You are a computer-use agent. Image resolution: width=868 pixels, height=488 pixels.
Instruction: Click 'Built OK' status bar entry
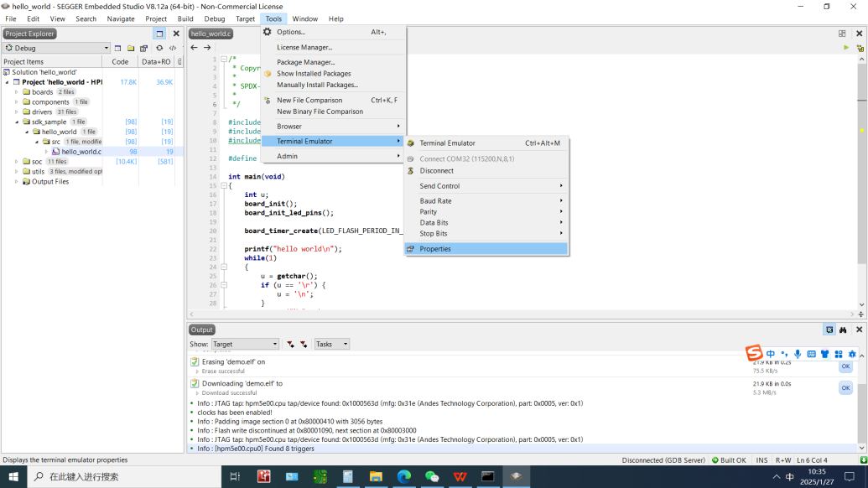point(729,460)
